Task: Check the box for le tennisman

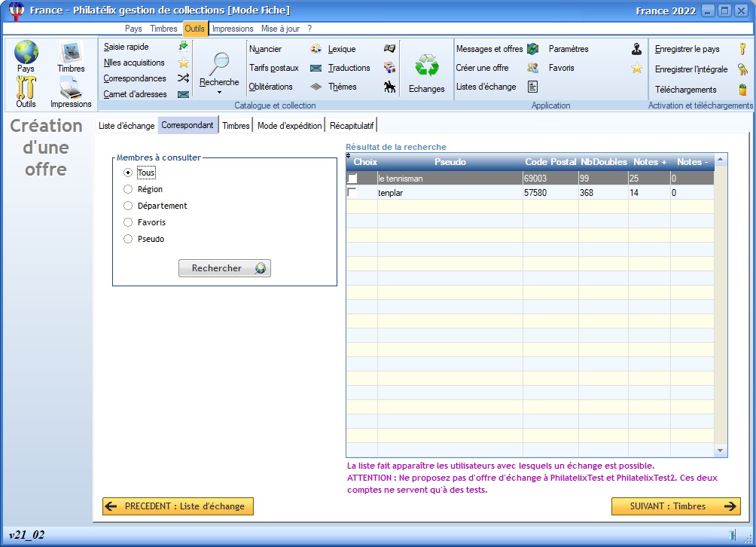Action: pyautogui.click(x=352, y=179)
